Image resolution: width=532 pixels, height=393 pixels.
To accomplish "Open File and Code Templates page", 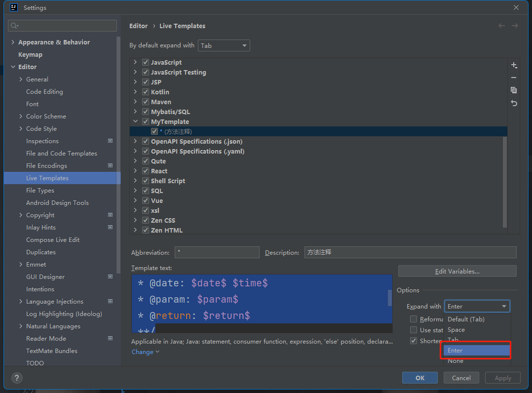I will (61, 154).
